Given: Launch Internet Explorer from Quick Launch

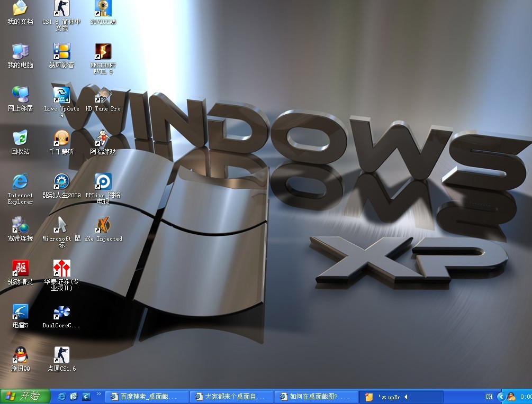Looking at the screenshot, I should (x=62, y=396).
